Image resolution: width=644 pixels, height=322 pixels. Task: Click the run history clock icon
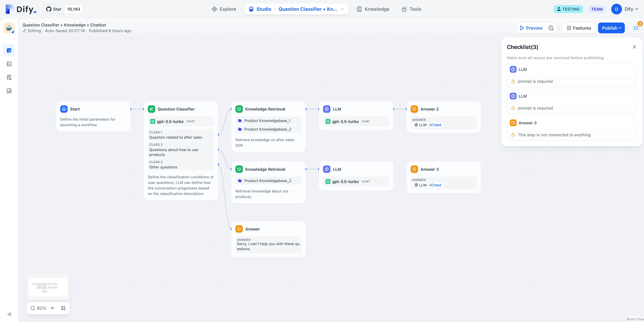pyautogui.click(x=551, y=28)
